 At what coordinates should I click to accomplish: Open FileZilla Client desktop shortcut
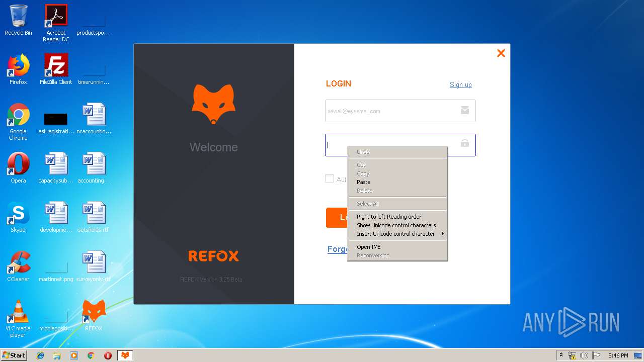[x=56, y=69]
